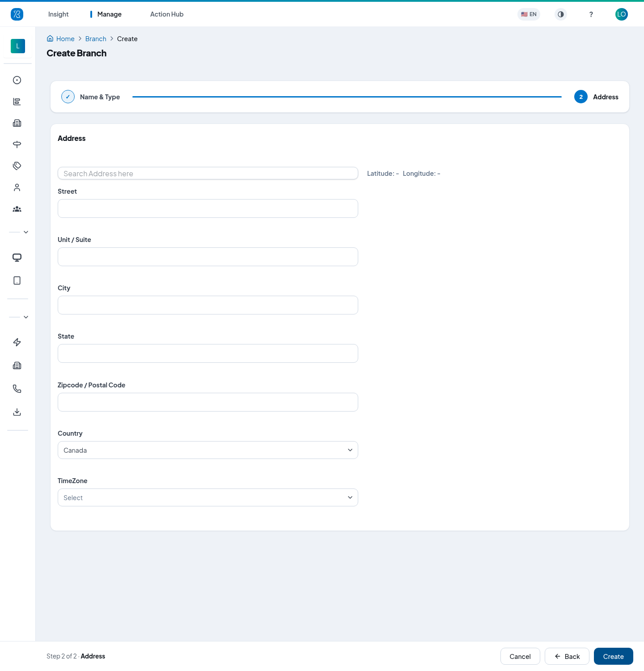Open the horizontal bar chart sidebar icon
The width and height of the screenshot is (644, 671).
click(x=17, y=102)
